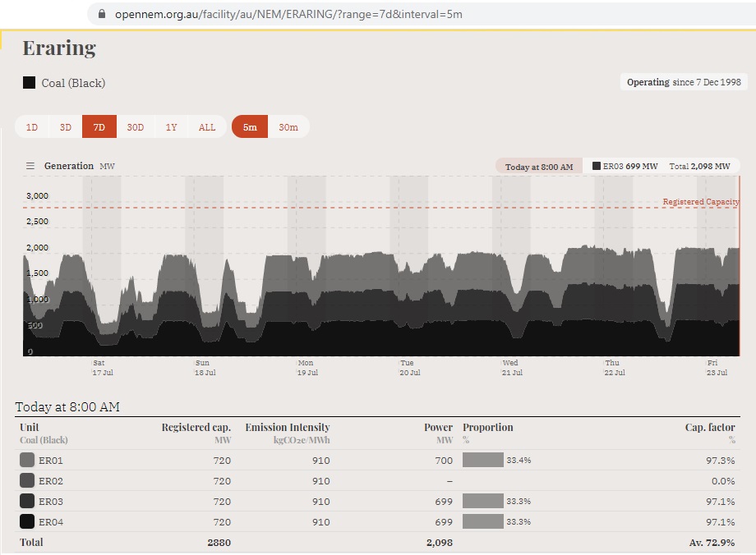756x555 pixels.
Task: Click the ER04 33.3% proportion bar
Action: [x=482, y=521]
